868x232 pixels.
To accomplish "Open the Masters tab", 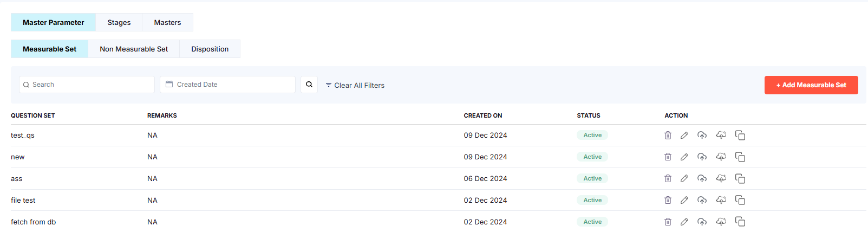I will click(167, 22).
